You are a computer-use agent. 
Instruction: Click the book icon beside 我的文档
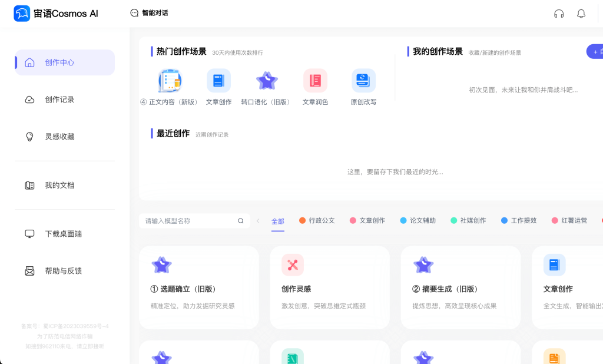(x=29, y=186)
